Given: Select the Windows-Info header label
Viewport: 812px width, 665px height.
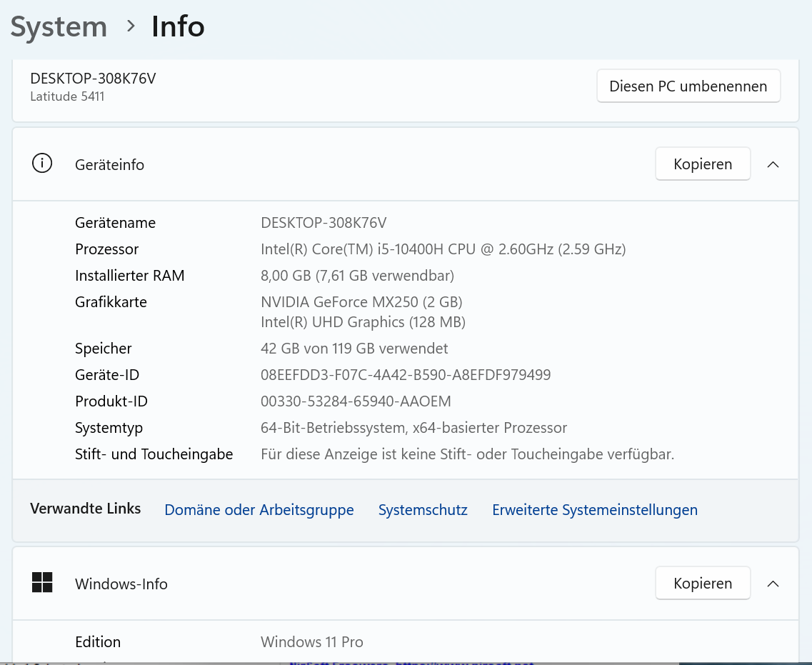Looking at the screenshot, I should click(x=121, y=584).
